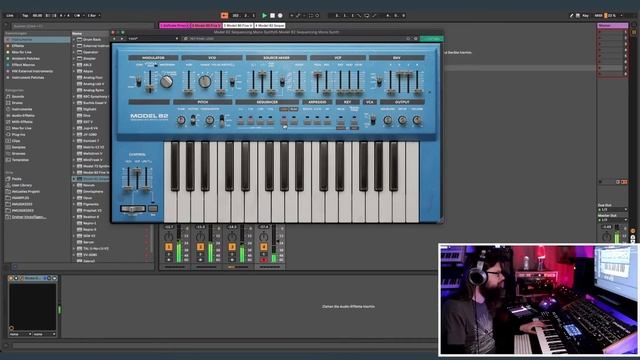Toggle the MIDI mapping button
The width and height of the screenshot is (640, 360).
[x=598, y=16]
